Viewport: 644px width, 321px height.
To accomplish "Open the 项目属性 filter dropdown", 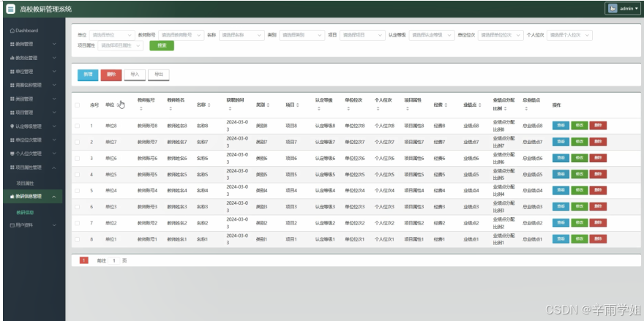I will click(x=121, y=45).
